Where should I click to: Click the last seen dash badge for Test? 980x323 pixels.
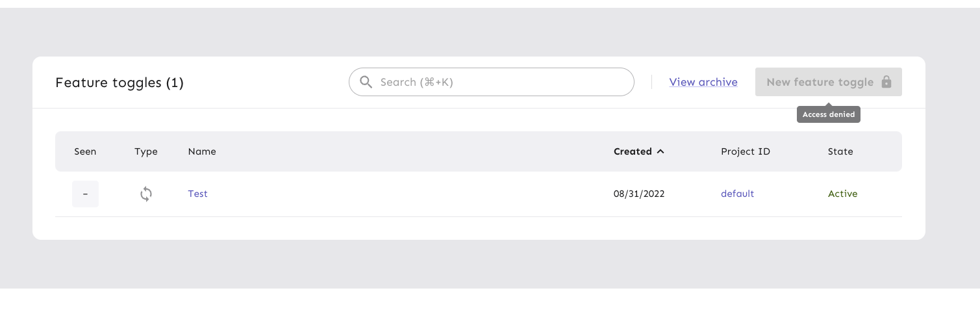[85, 194]
